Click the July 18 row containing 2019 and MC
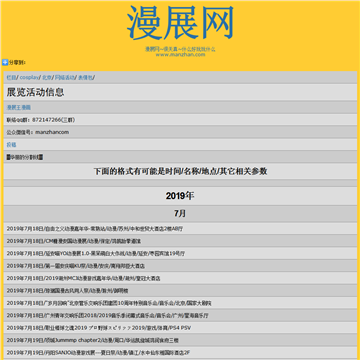The image size is (360, 360). (180, 278)
